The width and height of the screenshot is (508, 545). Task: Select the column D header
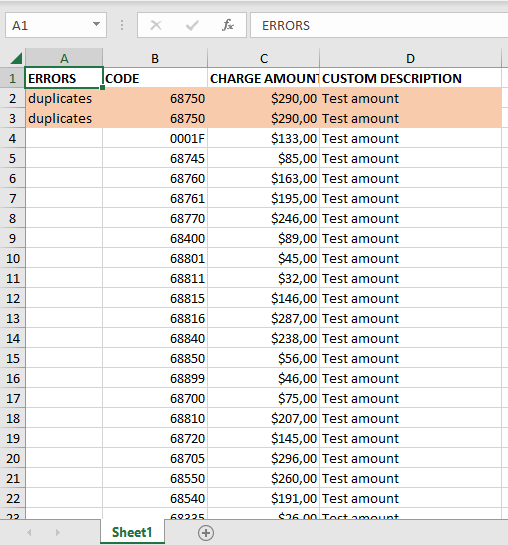(x=410, y=58)
